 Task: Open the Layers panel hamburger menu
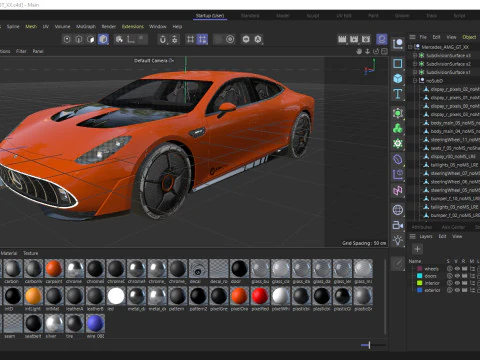412,236
